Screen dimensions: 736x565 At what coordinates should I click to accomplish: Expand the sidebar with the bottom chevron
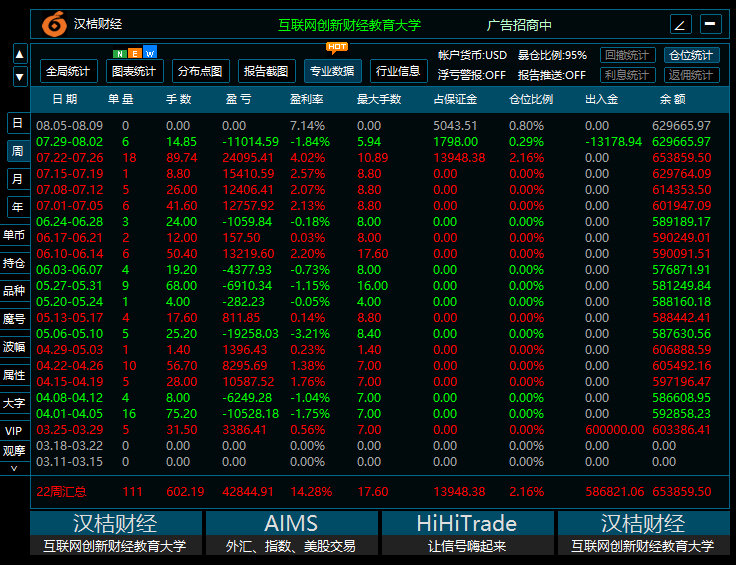[x=14, y=468]
